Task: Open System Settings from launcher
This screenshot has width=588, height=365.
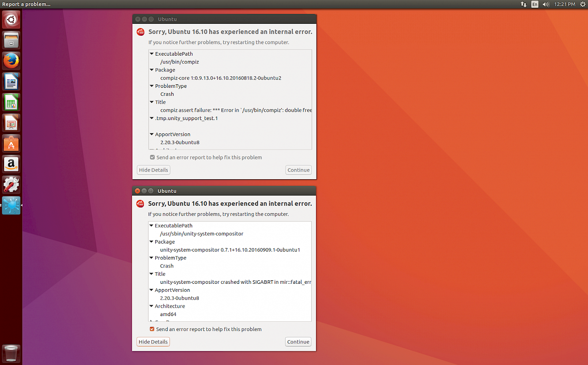Action: (x=11, y=184)
